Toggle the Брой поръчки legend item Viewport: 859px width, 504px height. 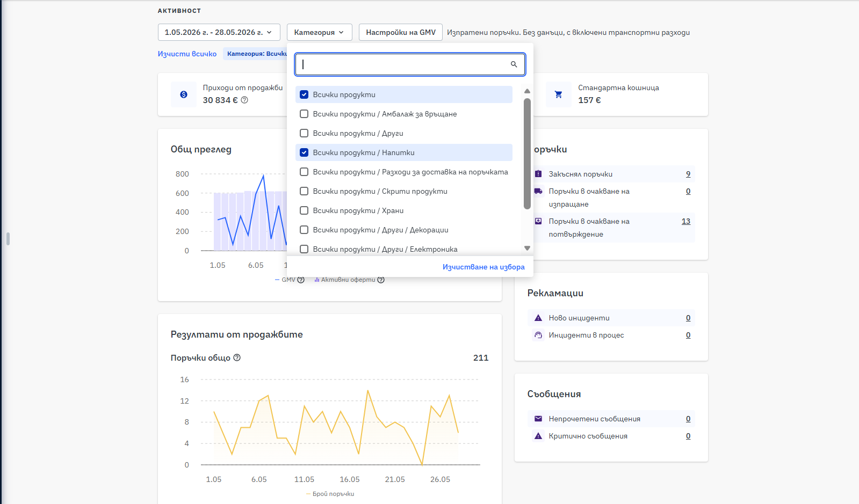click(330, 494)
